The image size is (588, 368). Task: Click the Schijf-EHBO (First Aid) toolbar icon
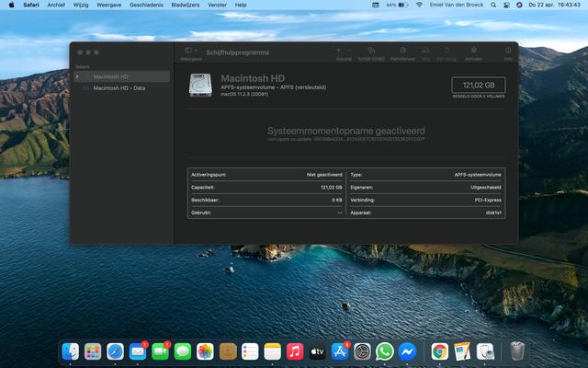tap(371, 51)
